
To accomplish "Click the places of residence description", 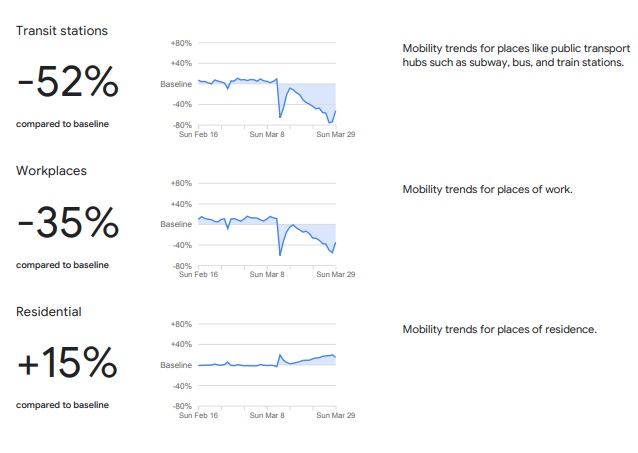I will (x=500, y=330).
